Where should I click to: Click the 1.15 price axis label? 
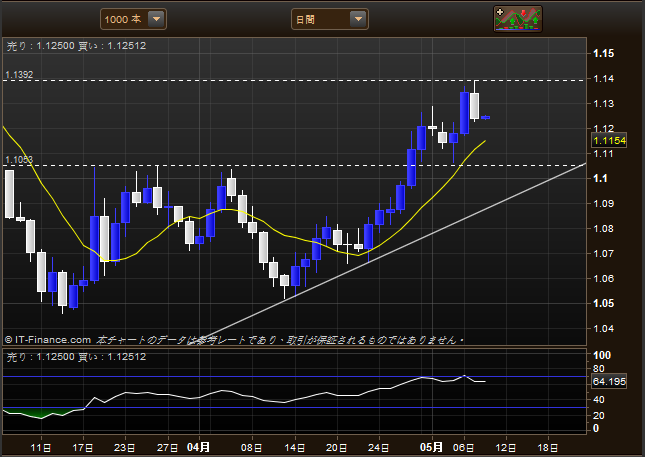click(603, 53)
